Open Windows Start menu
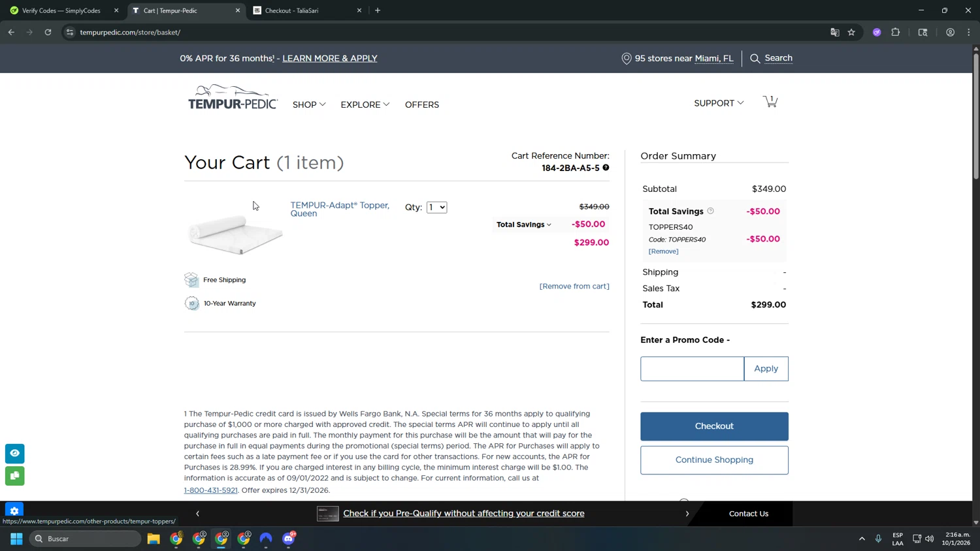The height and width of the screenshot is (551, 980). pos(16,539)
